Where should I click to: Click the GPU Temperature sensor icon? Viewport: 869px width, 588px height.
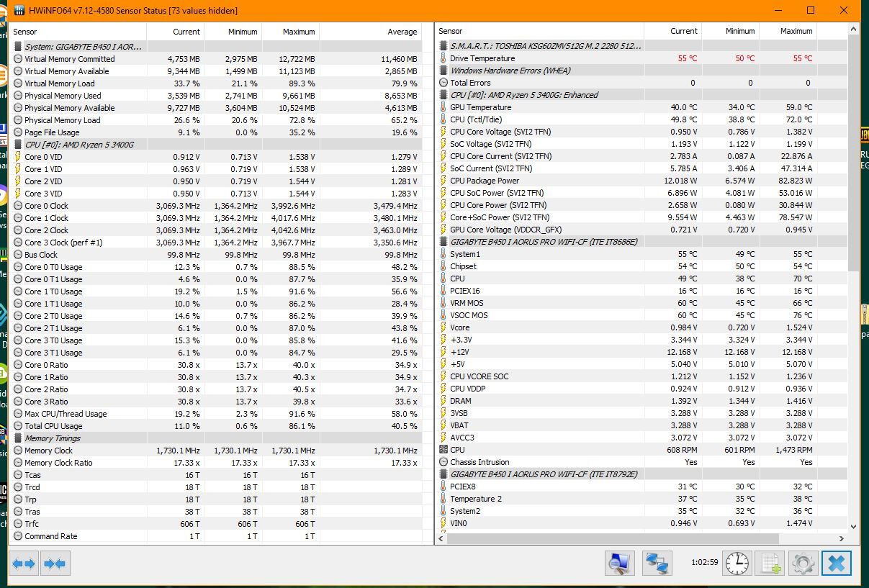point(443,107)
